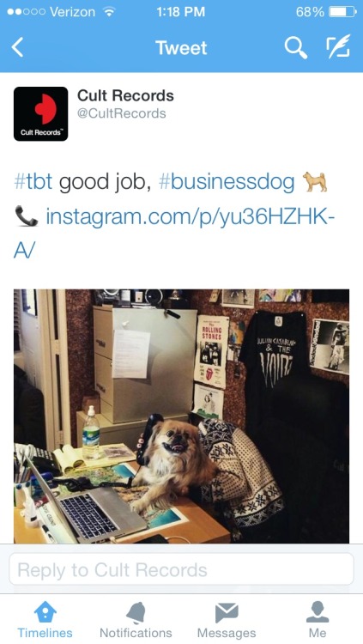Tap the battery indicator in status bar
Image resolution: width=363 pixels, height=644 pixels.
pos(343,12)
